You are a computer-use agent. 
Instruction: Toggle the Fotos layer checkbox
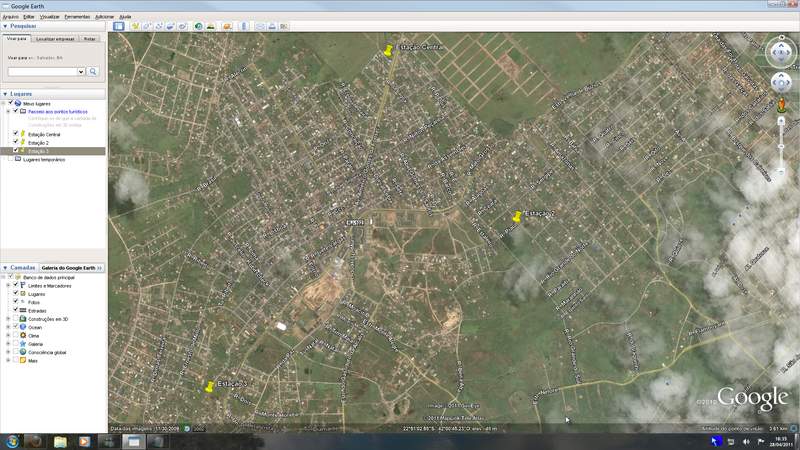pyautogui.click(x=16, y=302)
